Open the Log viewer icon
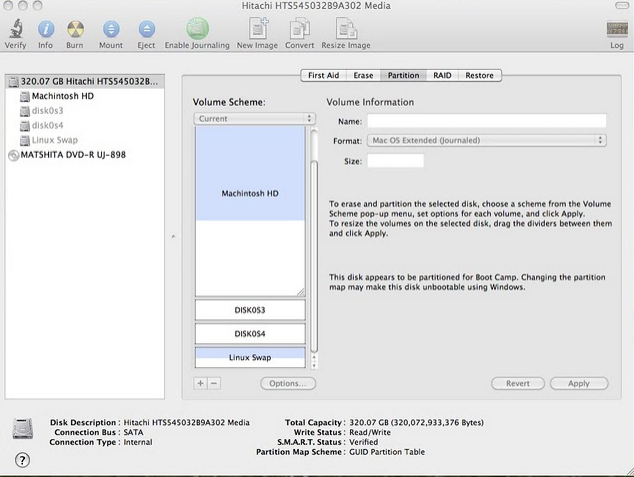The width and height of the screenshot is (634, 477). tap(617, 30)
